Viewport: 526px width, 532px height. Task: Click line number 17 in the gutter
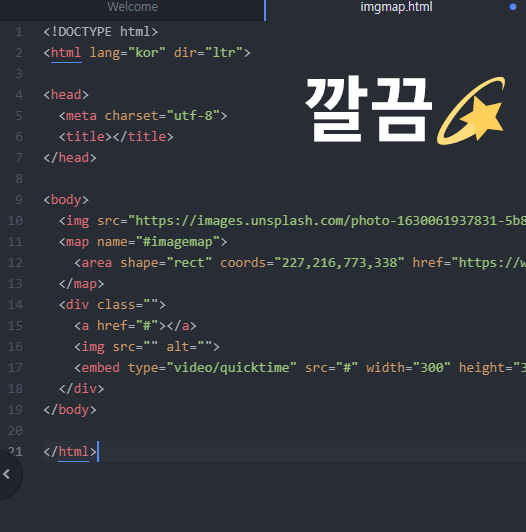pyautogui.click(x=15, y=368)
